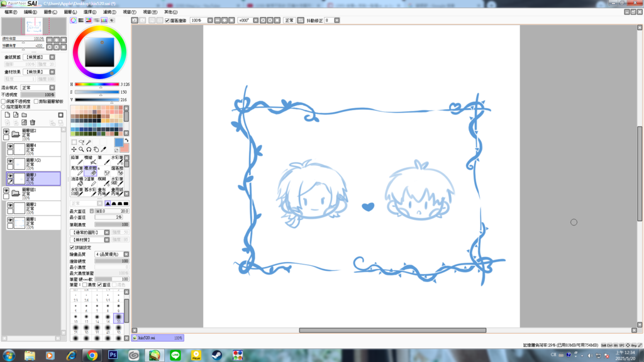The height and width of the screenshot is (362, 644).
Task: Pick the magic wand tool
Action: point(89,143)
